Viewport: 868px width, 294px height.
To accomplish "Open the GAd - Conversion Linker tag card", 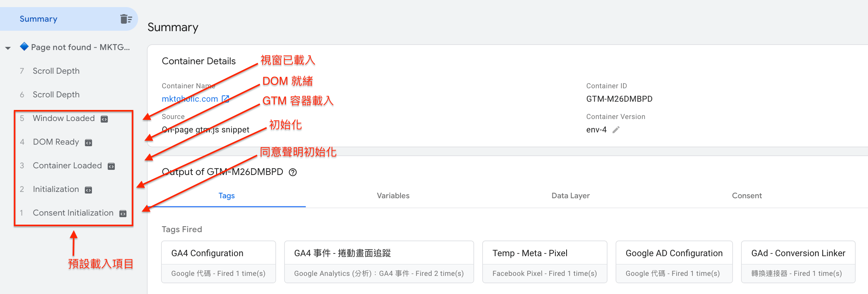I will pyautogui.click(x=798, y=262).
